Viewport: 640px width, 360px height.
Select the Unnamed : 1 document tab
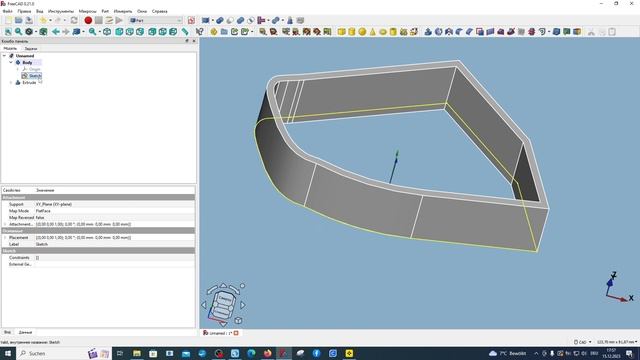coord(220,333)
